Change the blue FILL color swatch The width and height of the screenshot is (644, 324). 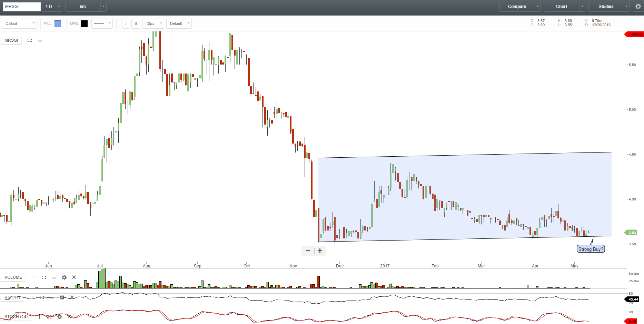(x=58, y=23)
